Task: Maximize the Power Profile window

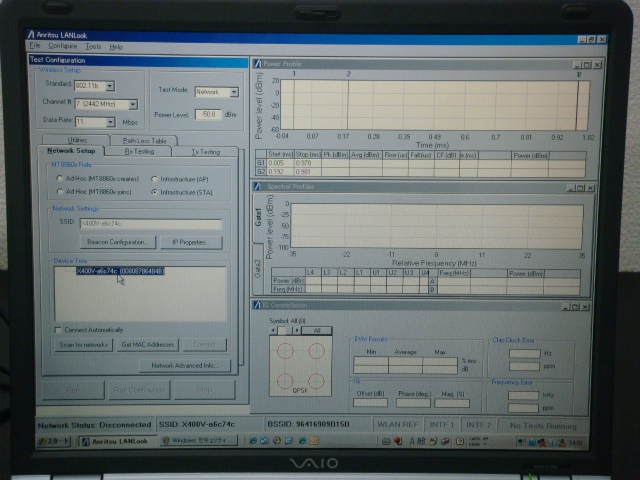Action: pyautogui.click(x=587, y=65)
